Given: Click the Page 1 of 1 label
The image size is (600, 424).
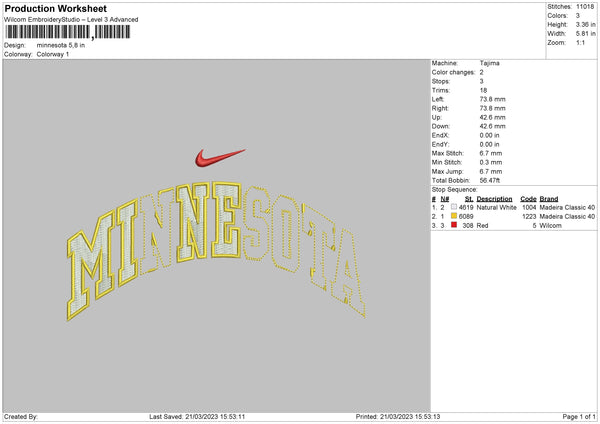Looking at the screenshot, I should click(x=579, y=417).
